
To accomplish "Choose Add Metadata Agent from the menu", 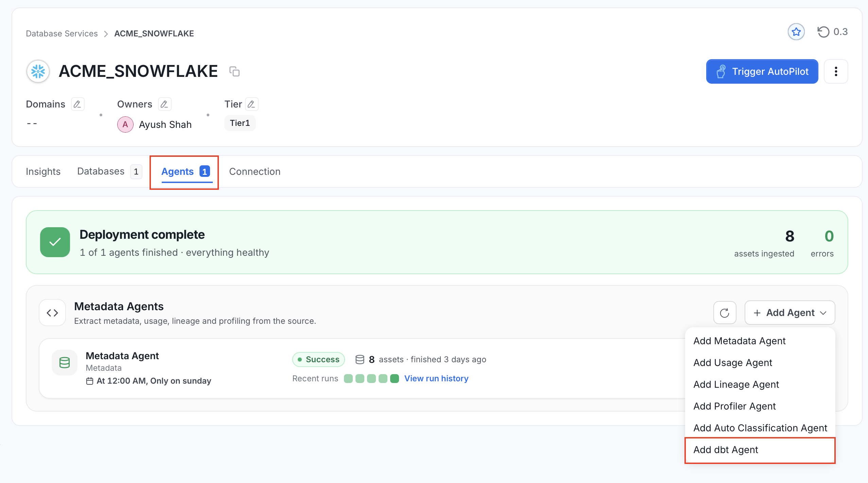I will tap(760, 341).
